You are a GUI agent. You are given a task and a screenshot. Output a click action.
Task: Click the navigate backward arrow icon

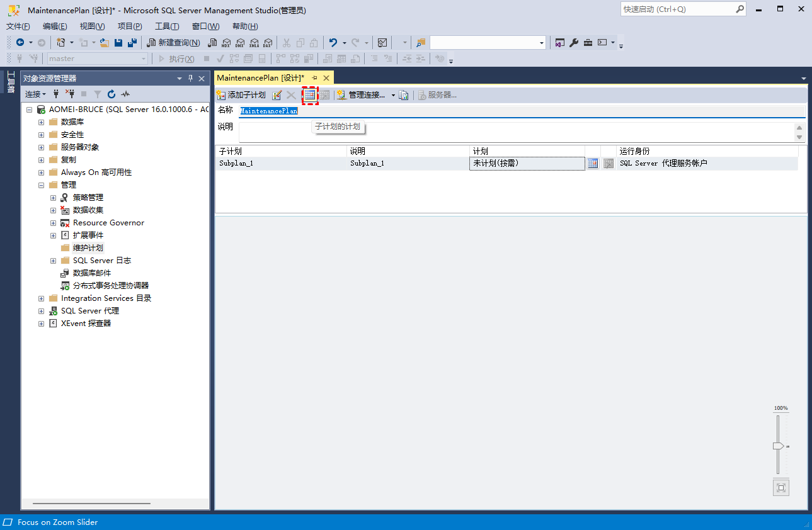click(x=20, y=43)
